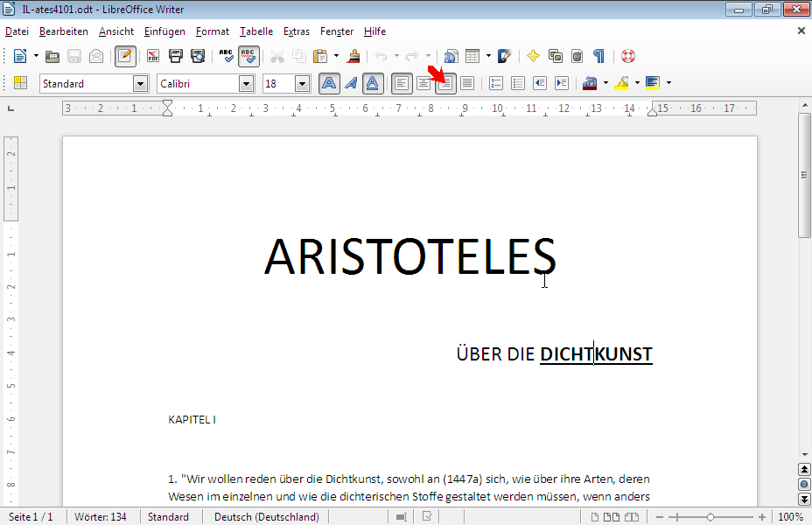The width and height of the screenshot is (812, 525).
Task: Toggle Underline formatting
Action: coord(373,83)
